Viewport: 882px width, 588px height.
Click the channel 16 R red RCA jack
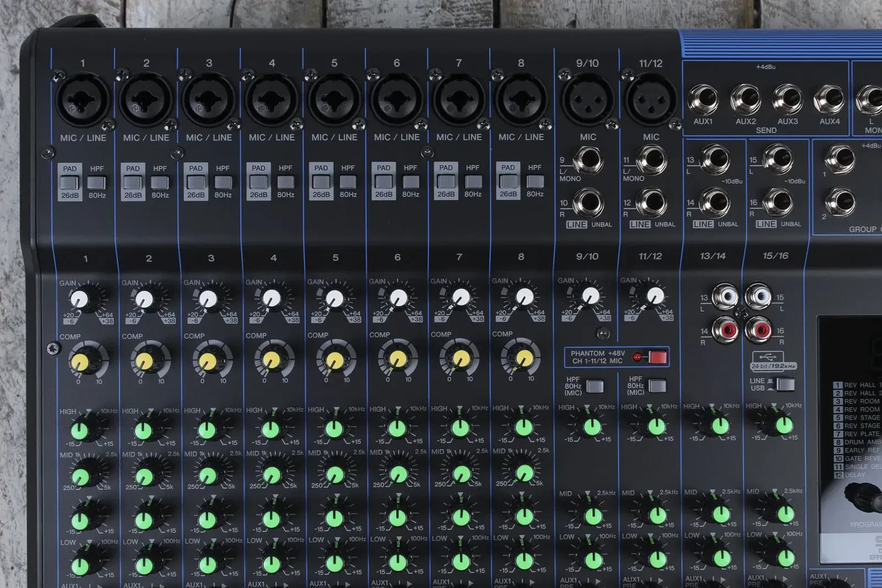[759, 330]
